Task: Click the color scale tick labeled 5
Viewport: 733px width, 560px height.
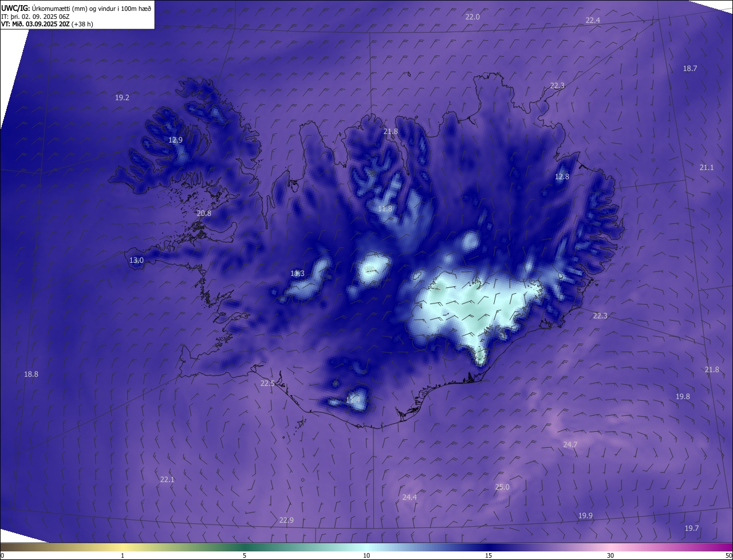Action: [245, 555]
